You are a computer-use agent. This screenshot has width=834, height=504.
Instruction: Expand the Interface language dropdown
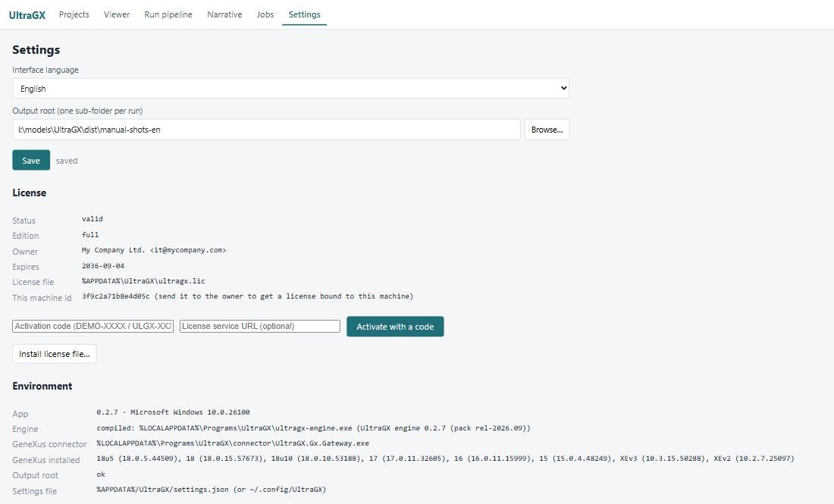291,88
